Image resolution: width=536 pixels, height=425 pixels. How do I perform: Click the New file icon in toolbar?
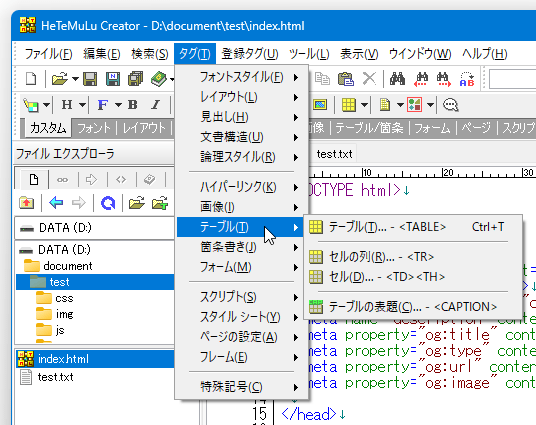click(31, 79)
